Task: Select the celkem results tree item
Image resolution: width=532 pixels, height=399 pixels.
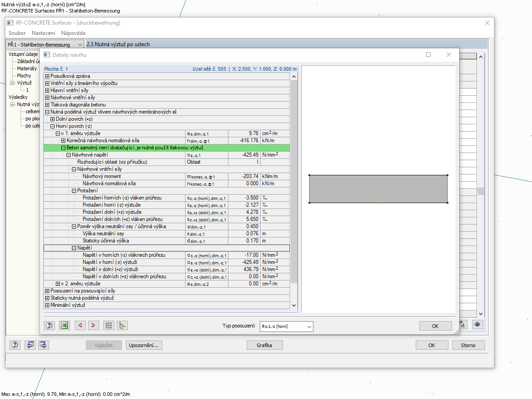Action: point(33,111)
